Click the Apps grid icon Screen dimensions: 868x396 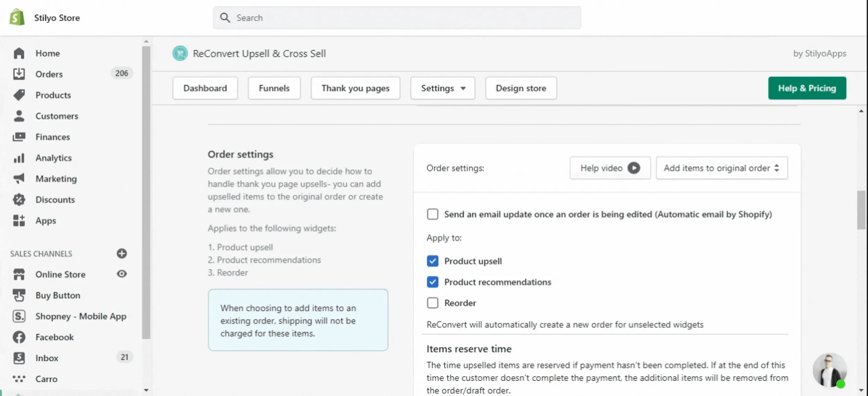(19, 220)
